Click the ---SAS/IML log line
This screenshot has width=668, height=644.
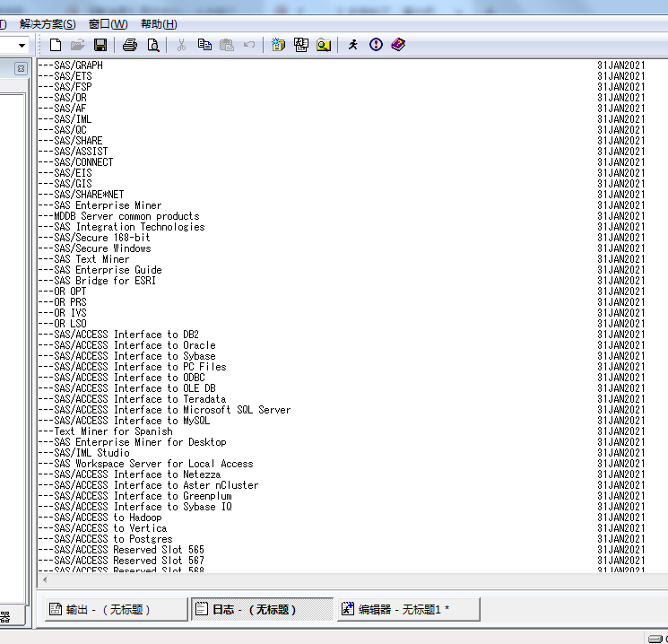[65, 119]
